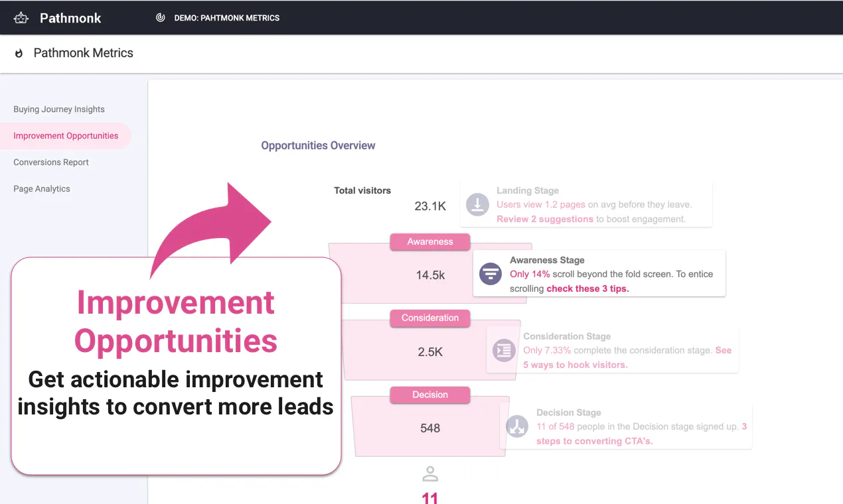Click the demo target icon in header
This screenshot has width=843, height=504.
coord(160,18)
